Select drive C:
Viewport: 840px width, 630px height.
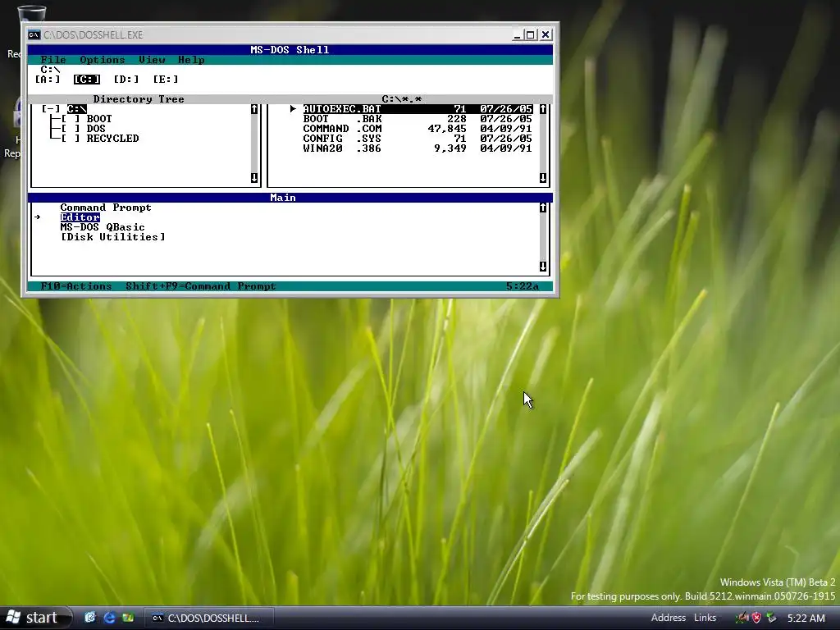coord(87,80)
